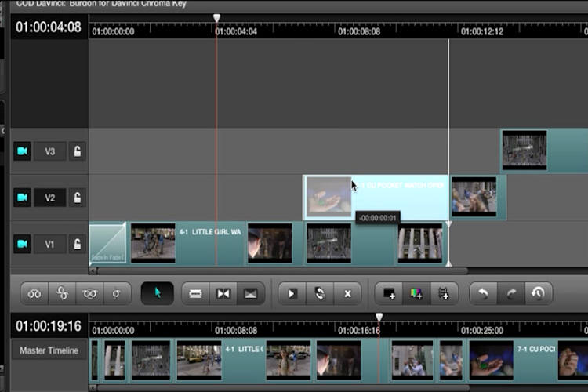Select the clip on V3 track

tap(545, 151)
